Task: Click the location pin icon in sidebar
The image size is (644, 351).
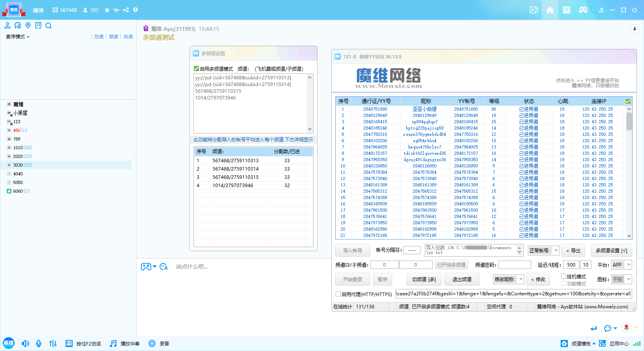Action: point(28,26)
